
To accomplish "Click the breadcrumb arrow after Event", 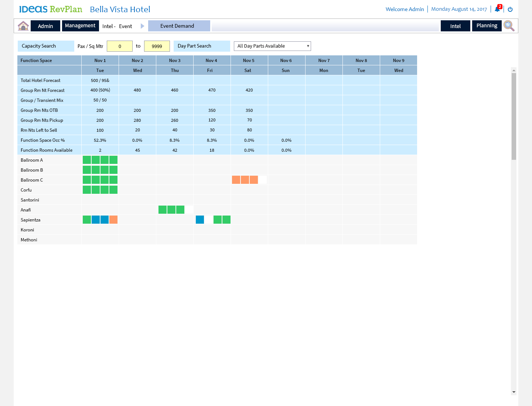I will [x=142, y=26].
